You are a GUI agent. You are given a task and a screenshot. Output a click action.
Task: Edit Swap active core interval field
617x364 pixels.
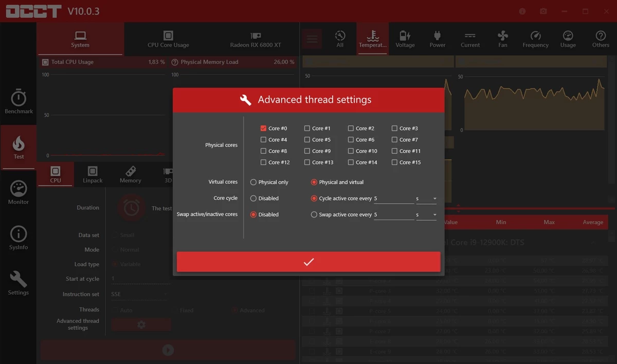[x=394, y=214]
